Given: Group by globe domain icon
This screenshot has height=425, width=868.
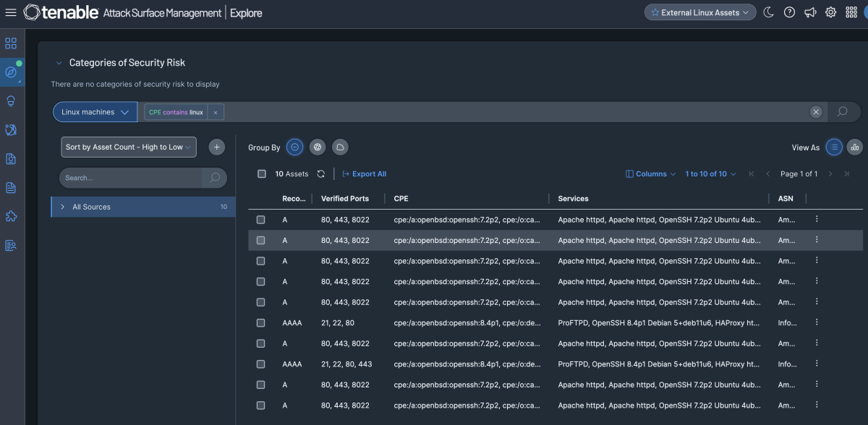Looking at the screenshot, I should click(x=318, y=147).
